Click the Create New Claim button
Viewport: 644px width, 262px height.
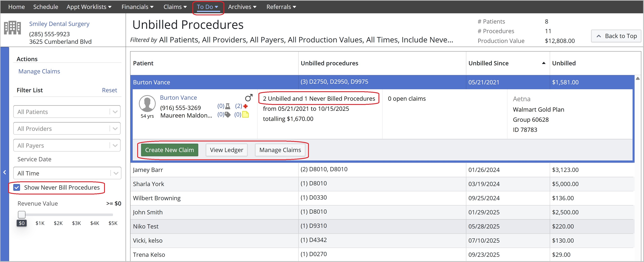tap(169, 150)
